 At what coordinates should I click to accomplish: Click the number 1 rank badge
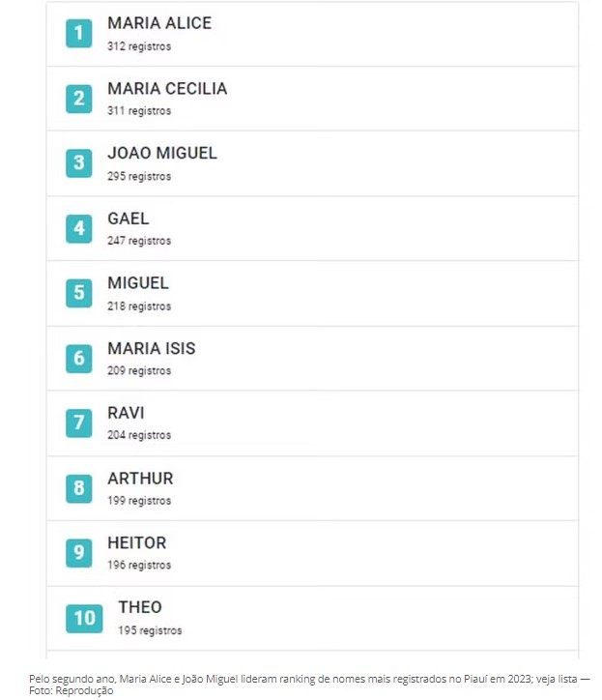(x=79, y=33)
